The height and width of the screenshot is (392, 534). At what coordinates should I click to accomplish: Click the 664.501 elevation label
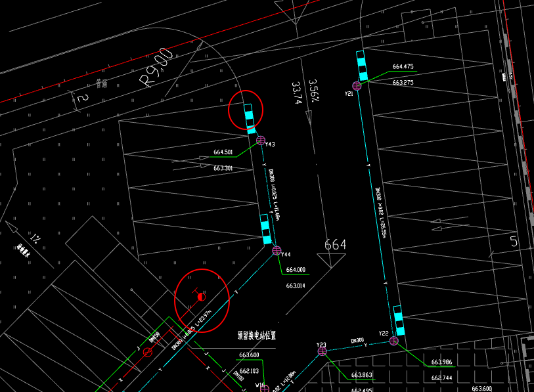223,152
